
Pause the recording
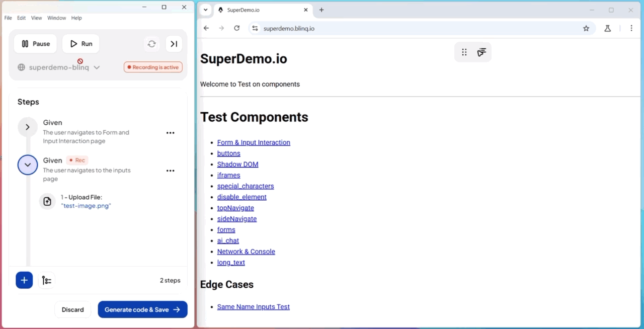tap(35, 44)
